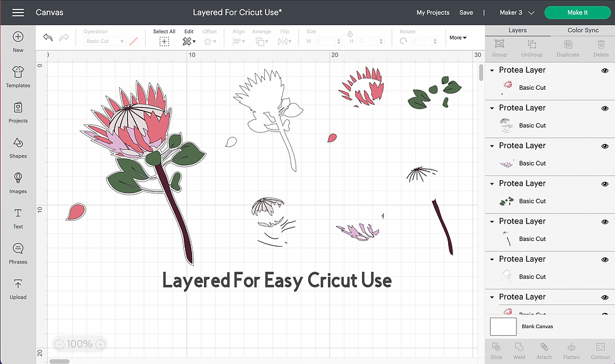Hide the seventh Protea Layer

tap(605, 297)
